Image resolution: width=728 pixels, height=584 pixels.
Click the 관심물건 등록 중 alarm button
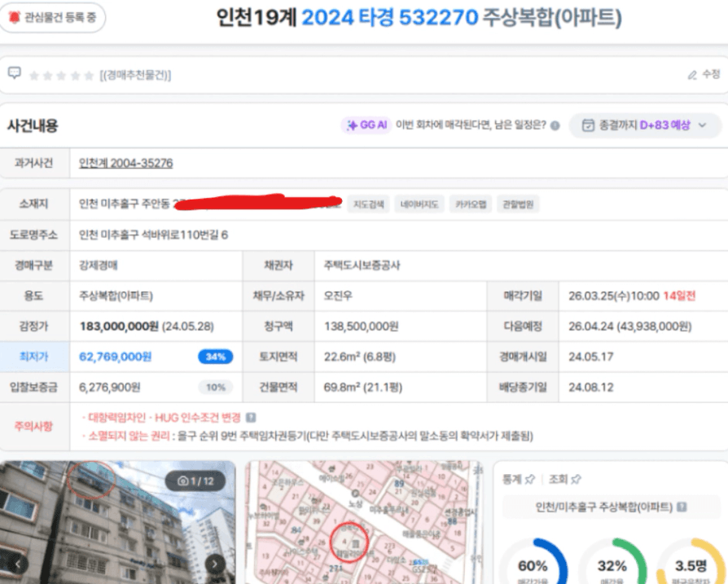tap(53, 17)
